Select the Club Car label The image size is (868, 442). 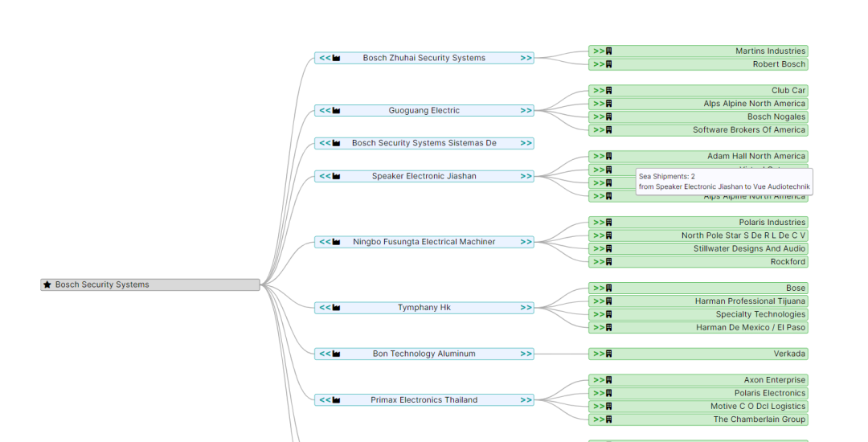point(789,90)
